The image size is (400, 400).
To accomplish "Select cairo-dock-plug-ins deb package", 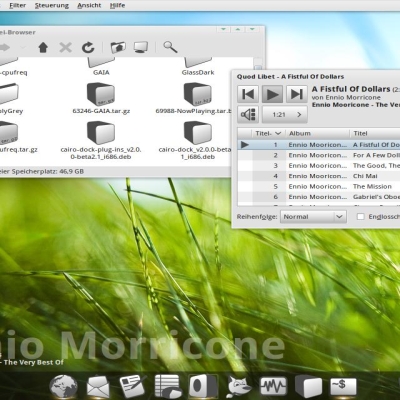I will [x=101, y=140].
